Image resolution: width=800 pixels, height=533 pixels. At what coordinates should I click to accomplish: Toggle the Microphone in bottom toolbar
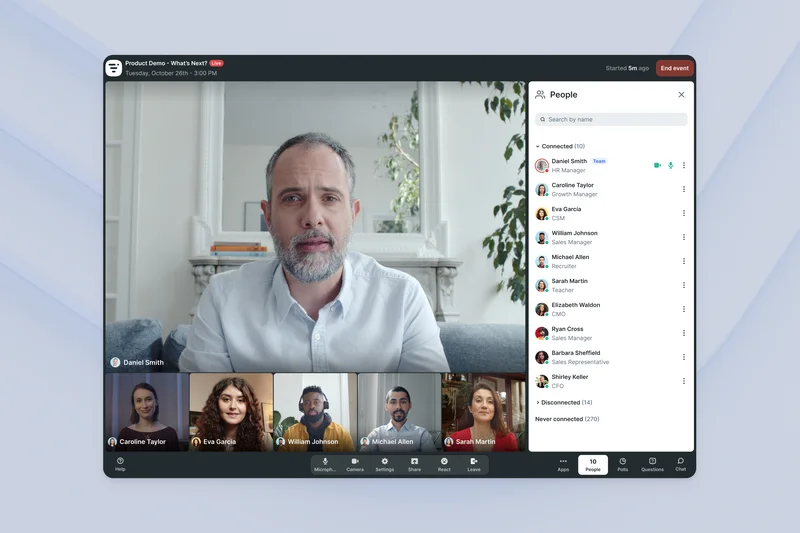[325, 464]
